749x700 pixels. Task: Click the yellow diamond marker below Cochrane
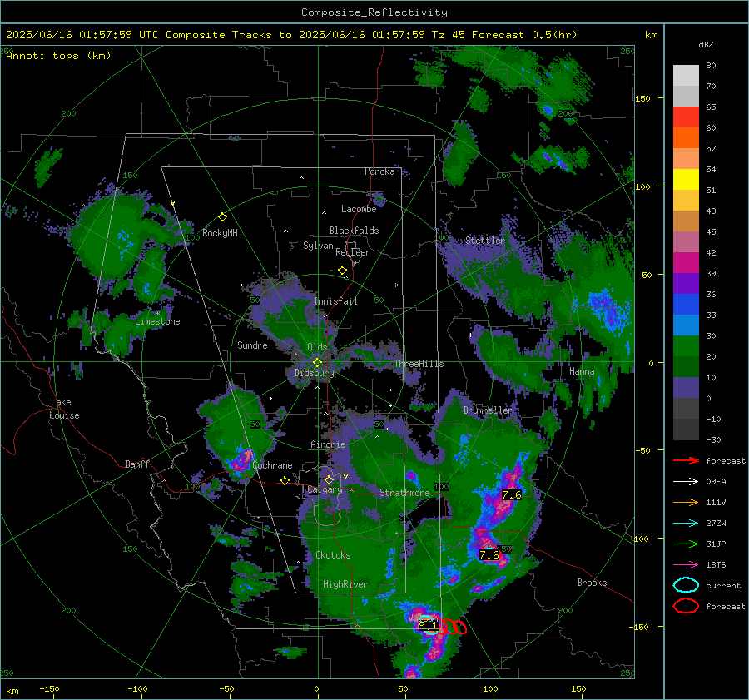coord(285,480)
